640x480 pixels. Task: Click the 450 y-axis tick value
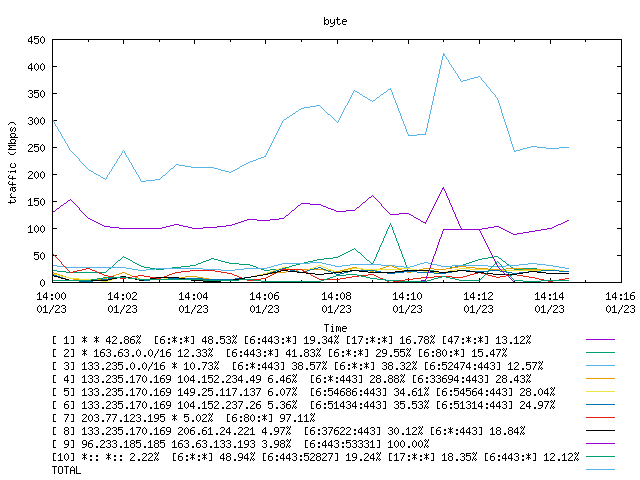36,40
